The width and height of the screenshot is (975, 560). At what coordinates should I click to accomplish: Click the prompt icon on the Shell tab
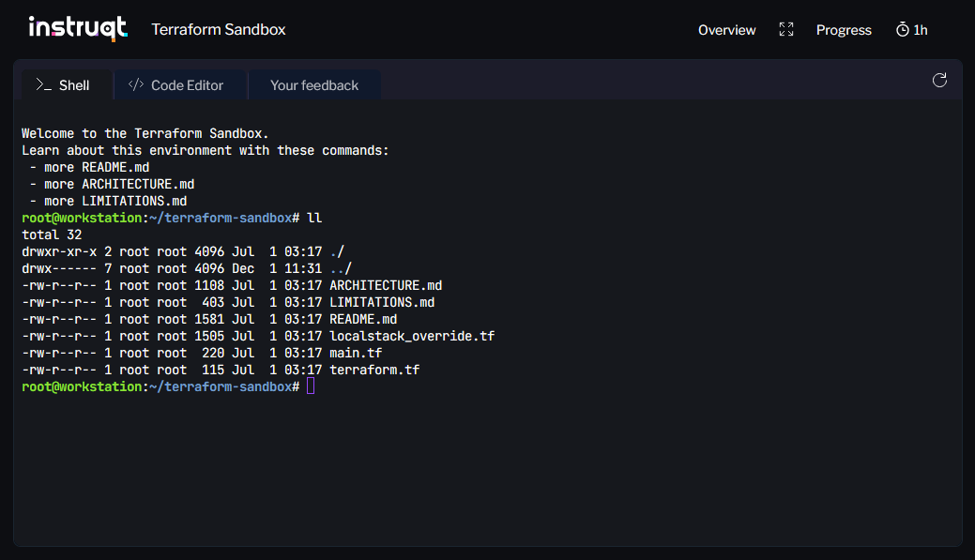point(43,85)
